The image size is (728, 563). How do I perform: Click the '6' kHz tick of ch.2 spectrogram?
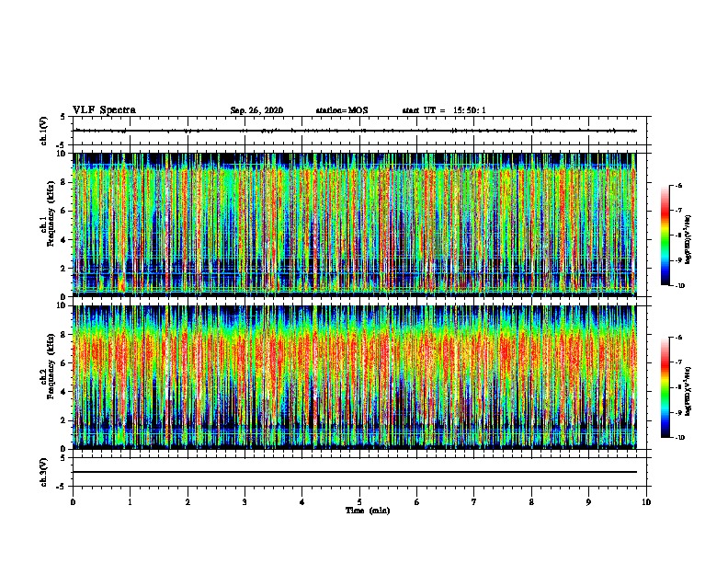64,363
